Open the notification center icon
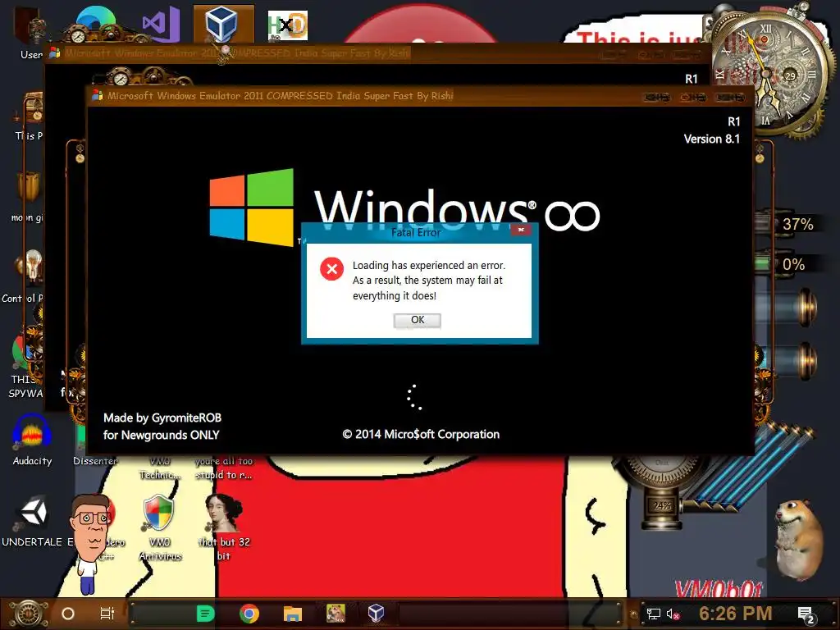Viewport: 840px width, 630px height. [x=806, y=614]
